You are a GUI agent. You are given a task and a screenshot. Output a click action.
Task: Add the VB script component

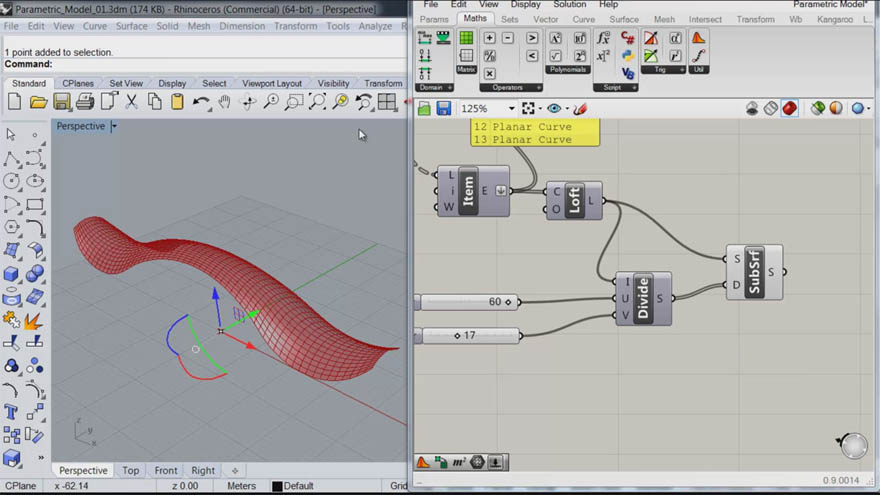click(627, 74)
